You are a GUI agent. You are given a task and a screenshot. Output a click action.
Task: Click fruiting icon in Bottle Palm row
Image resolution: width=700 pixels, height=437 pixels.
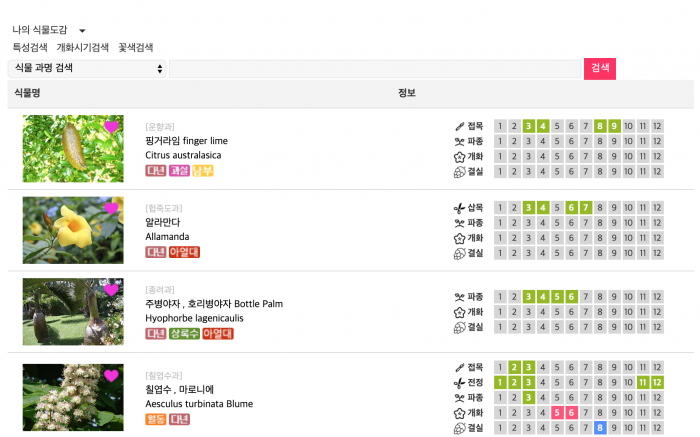460,327
